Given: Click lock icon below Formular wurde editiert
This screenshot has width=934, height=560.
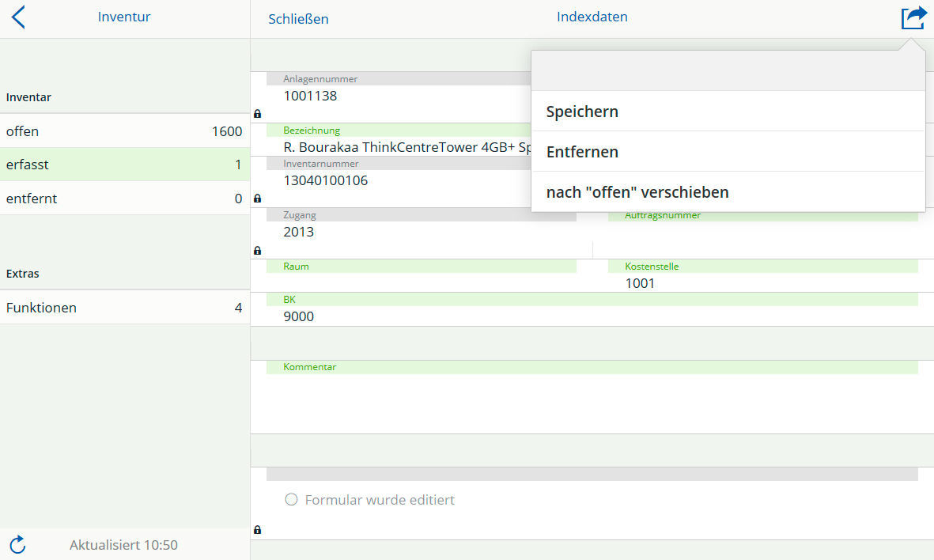Looking at the screenshot, I should [x=257, y=529].
